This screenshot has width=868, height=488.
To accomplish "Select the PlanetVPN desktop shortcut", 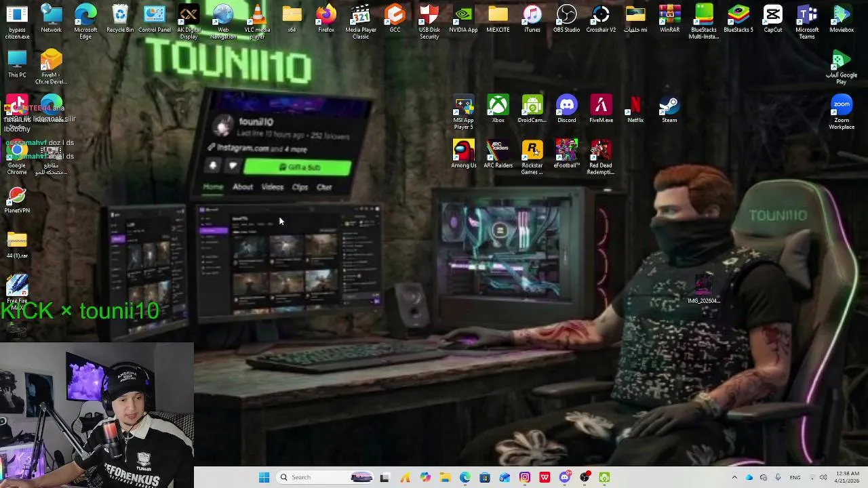I will [17, 200].
